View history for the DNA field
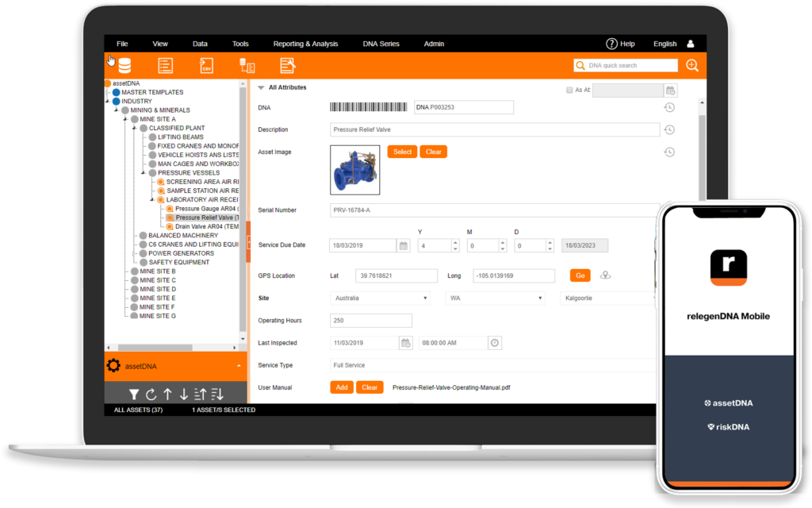The height and width of the screenshot is (508, 812). pos(669,107)
